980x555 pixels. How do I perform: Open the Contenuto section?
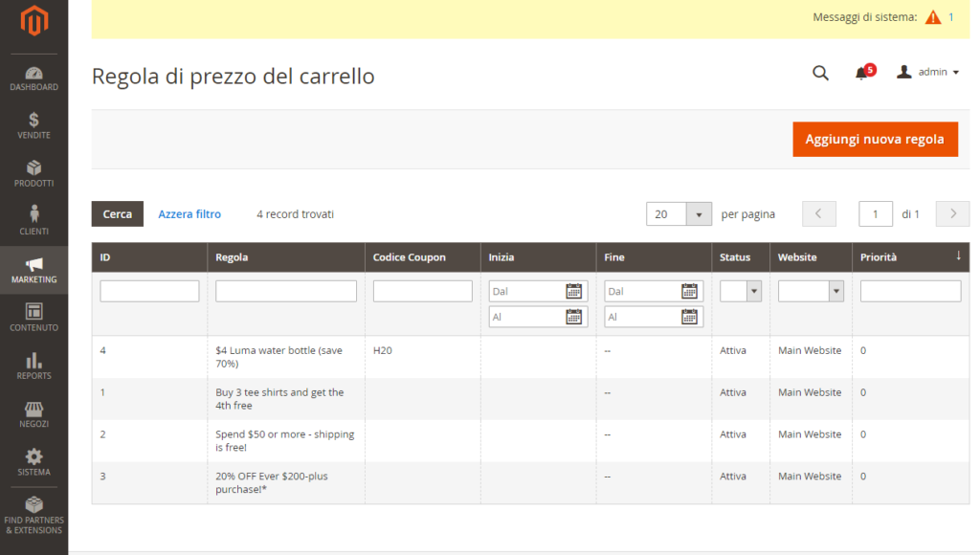click(33, 317)
